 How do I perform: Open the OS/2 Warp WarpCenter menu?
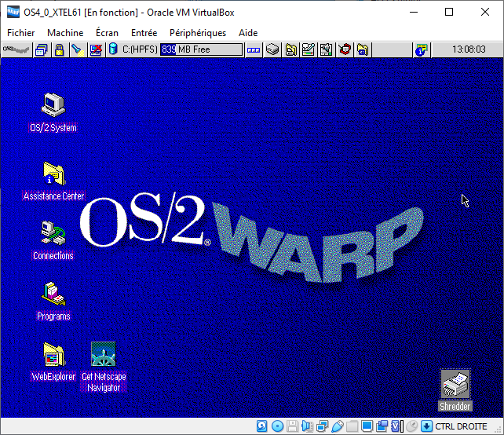[x=16, y=49]
